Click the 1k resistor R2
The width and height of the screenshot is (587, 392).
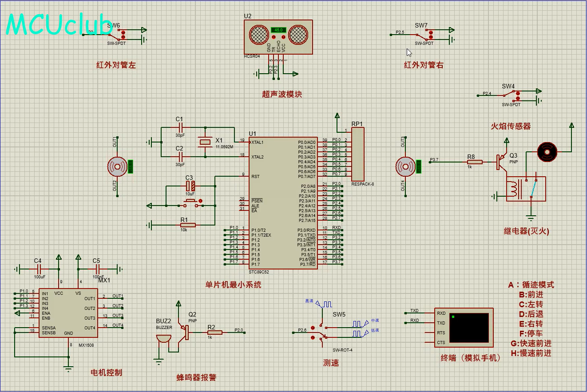point(215,332)
